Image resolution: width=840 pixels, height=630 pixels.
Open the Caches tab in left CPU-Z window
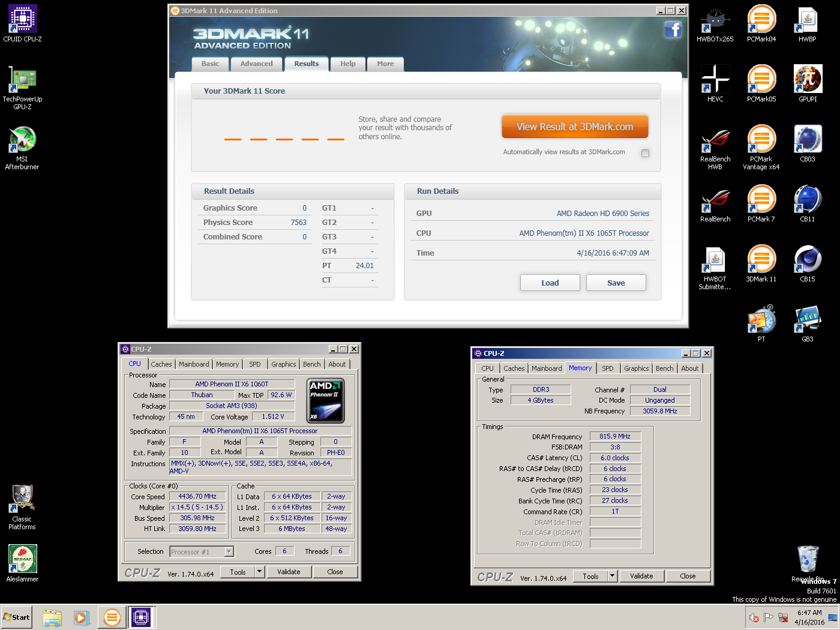pos(161,364)
